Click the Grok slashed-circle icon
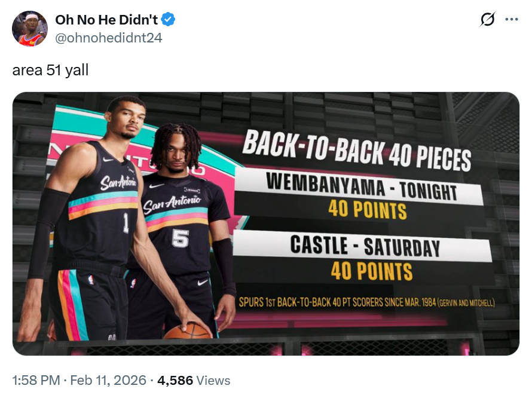532x398 pixels. [x=488, y=20]
